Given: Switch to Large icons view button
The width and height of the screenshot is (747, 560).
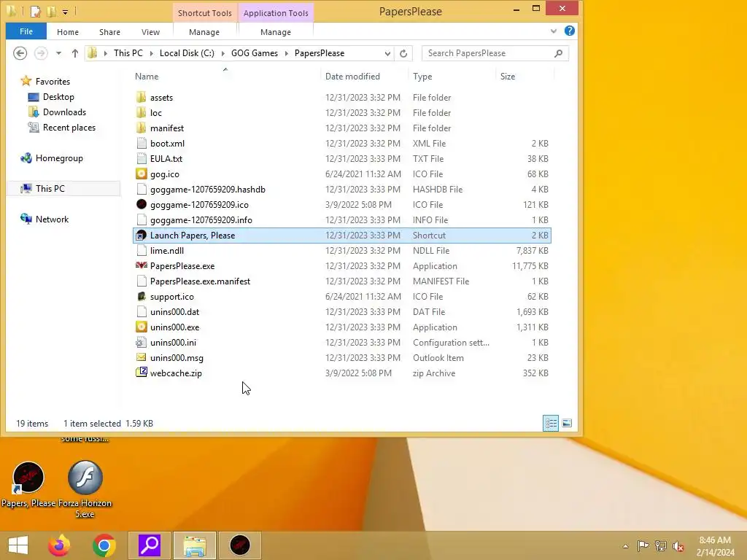Looking at the screenshot, I should (x=567, y=424).
